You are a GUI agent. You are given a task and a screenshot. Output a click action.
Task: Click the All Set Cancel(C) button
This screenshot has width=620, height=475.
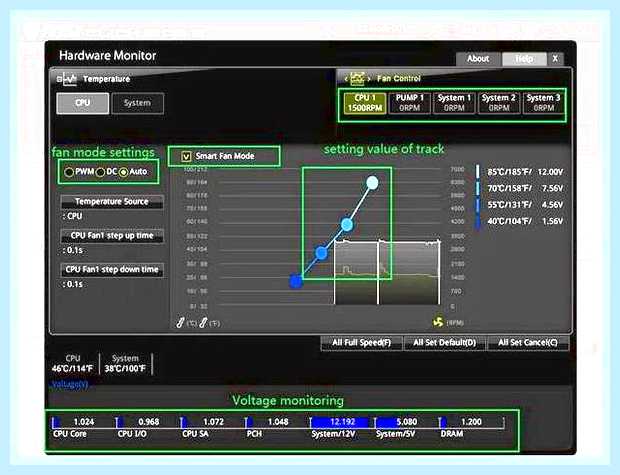pos(528,343)
